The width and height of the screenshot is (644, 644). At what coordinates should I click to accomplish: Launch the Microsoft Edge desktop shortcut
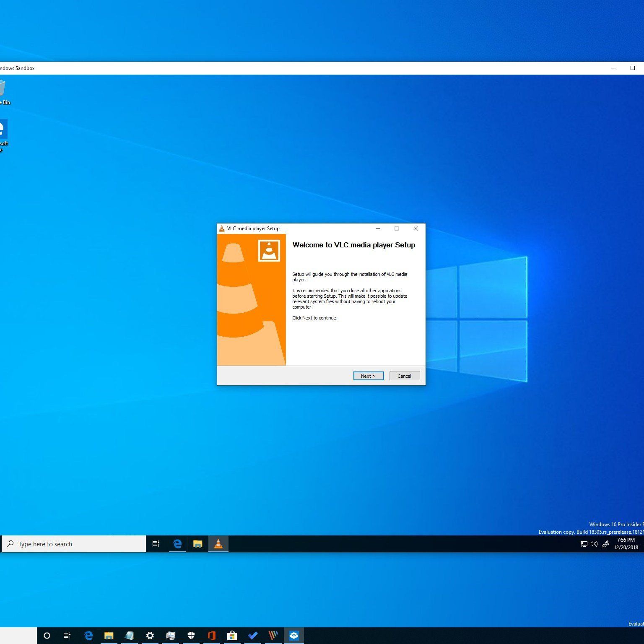[2, 128]
